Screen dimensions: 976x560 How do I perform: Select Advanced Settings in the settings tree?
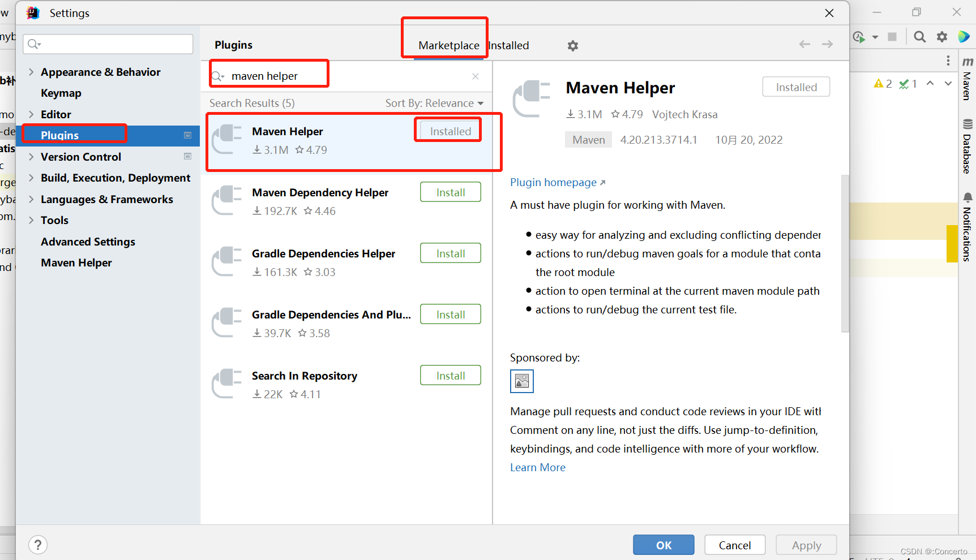pyautogui.click(x=88, y=242)
